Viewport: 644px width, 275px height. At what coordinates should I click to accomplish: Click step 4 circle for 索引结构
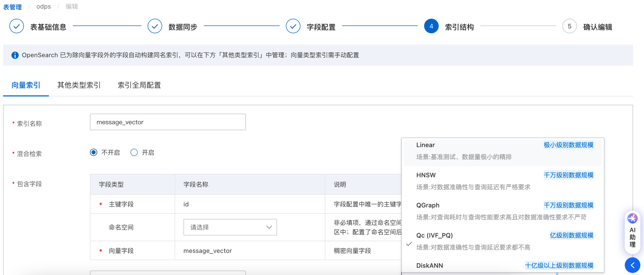(x=431, y=26)
